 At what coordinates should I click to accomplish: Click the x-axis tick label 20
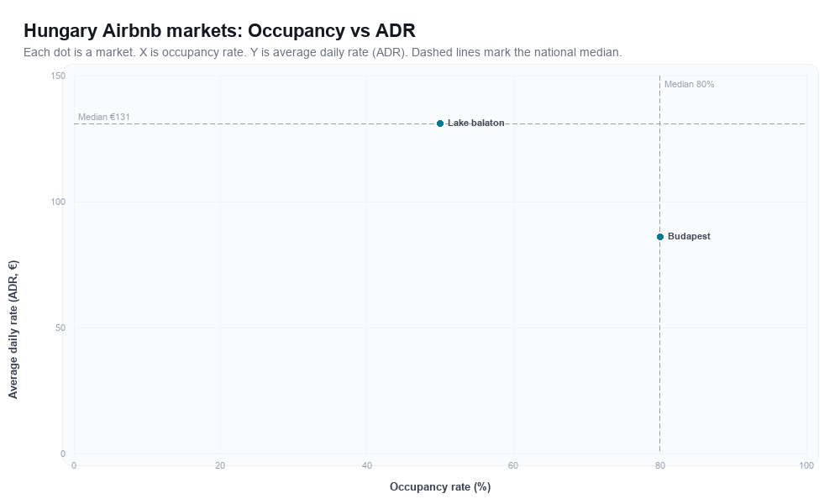pos(220,466)
